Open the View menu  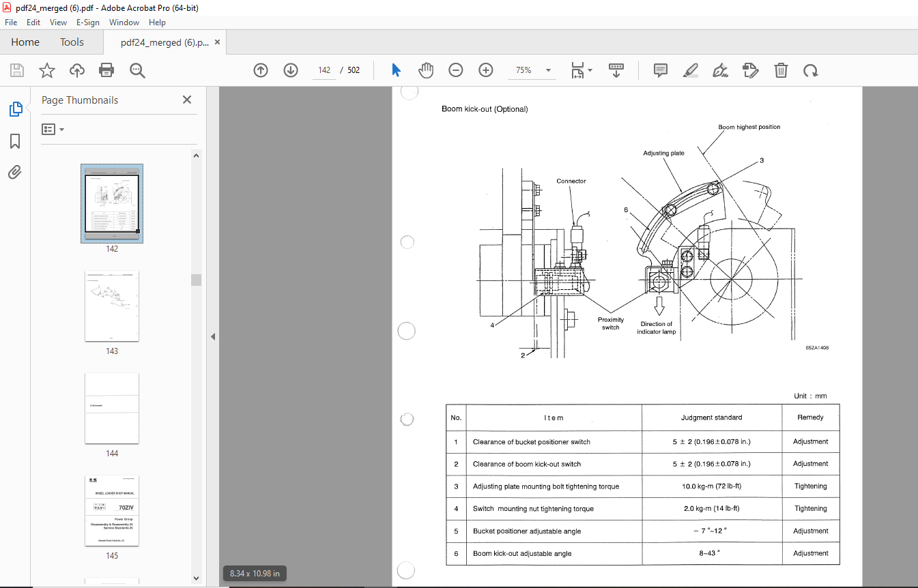[x=59, y=23]
